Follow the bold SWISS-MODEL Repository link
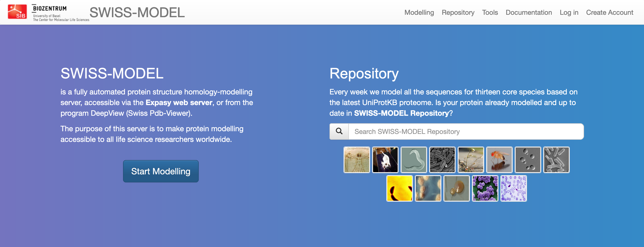 [x=402, y=113]
